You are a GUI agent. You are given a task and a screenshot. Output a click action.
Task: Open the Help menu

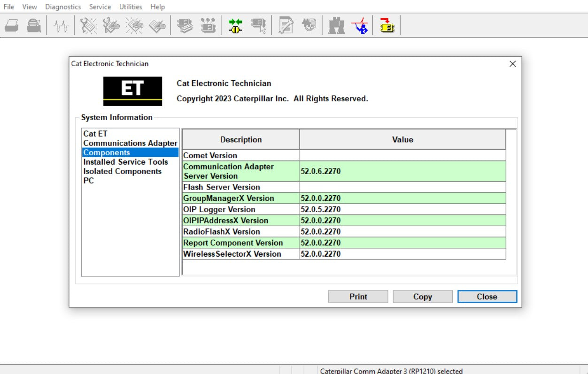coord(158,7)
